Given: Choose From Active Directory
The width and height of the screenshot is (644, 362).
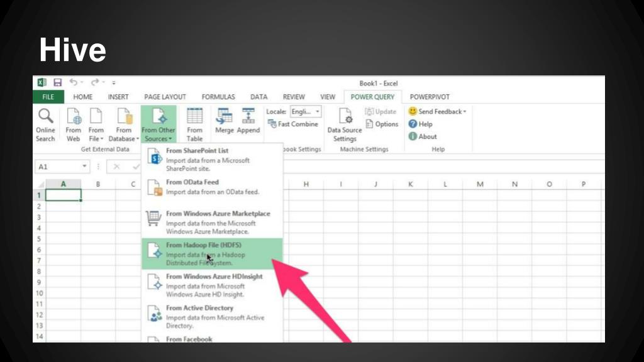Looking at the screenshot, I should (x=213, y=317).
